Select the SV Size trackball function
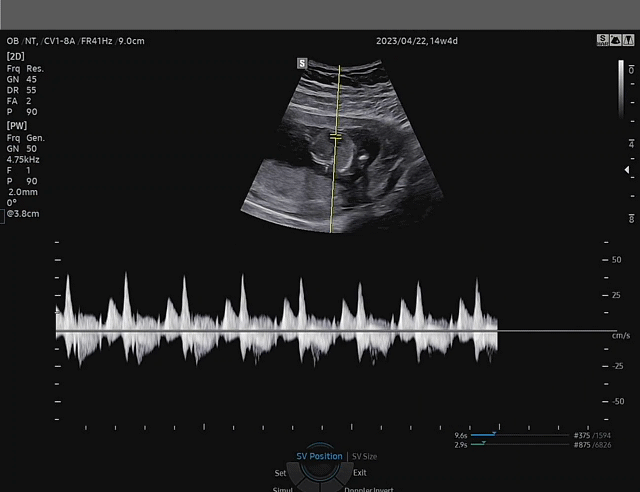The height and width of the screenshot is (492, 640). coord(364,456)
